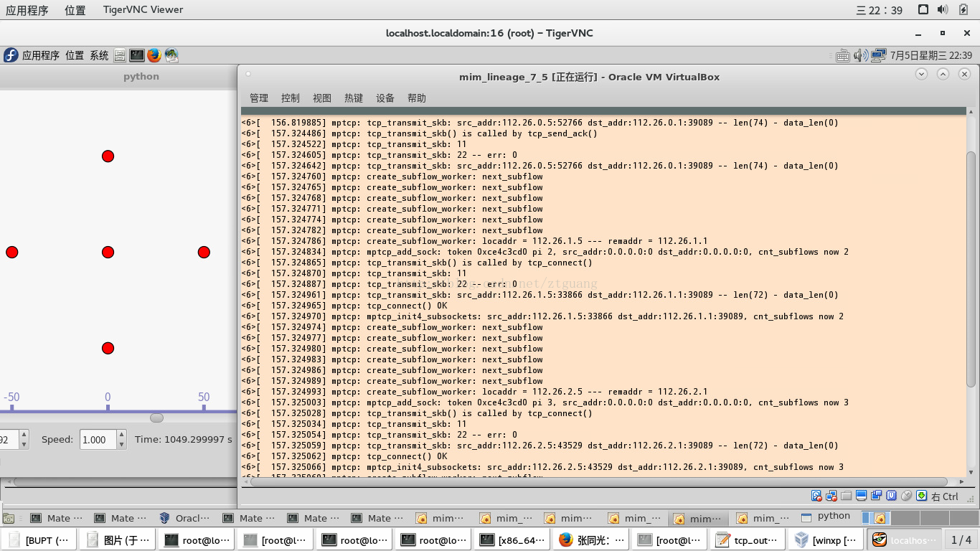The height and width of the screenshot is (551, 980).
Task: Click the VirtualBox green arrow keyboard capture icon
Action: tap(923, 496)
